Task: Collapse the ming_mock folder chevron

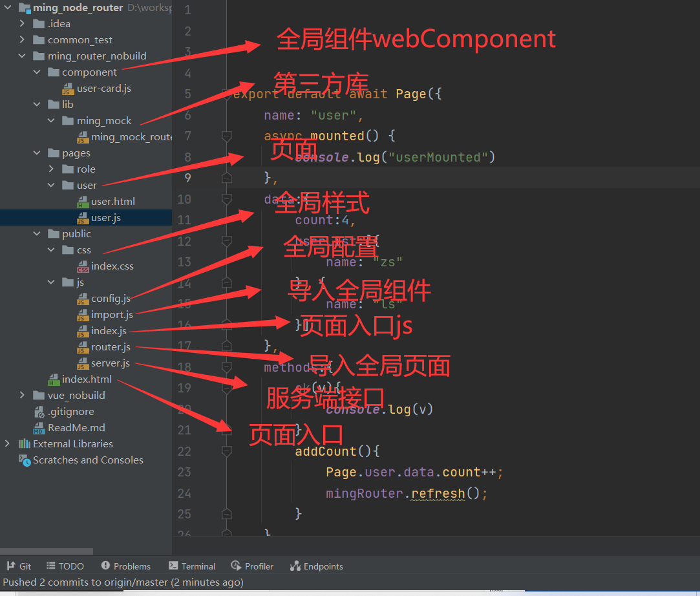Action: [x=51, y=120]
